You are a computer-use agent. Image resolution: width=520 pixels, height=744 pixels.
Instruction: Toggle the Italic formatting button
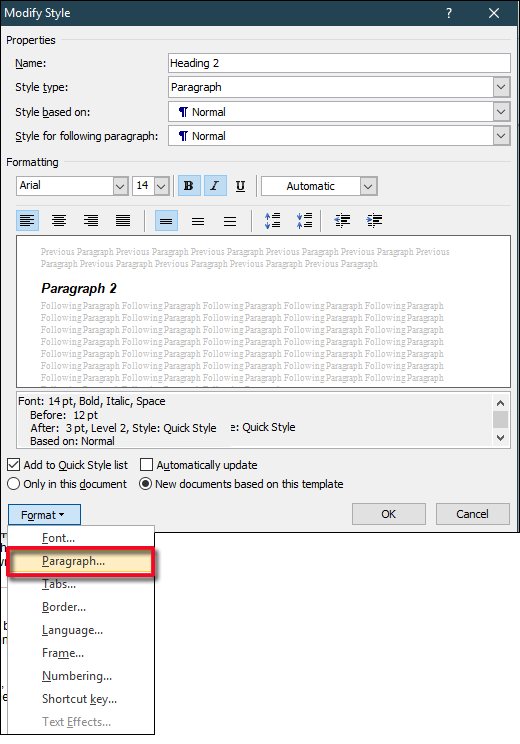pos(215,186)
